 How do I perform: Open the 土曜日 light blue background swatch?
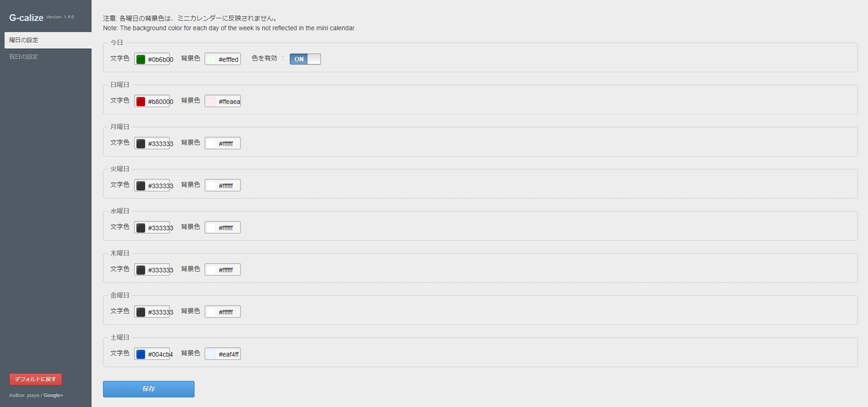(211, 354)
